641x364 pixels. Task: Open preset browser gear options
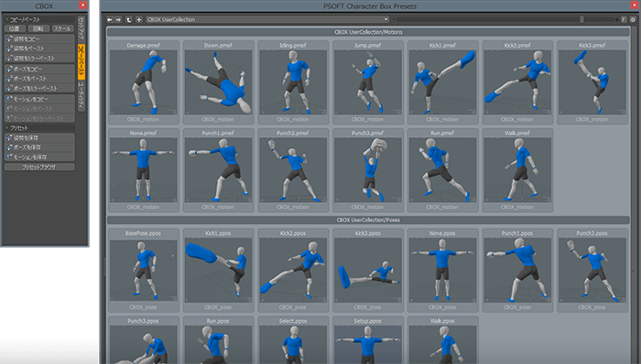633,19
